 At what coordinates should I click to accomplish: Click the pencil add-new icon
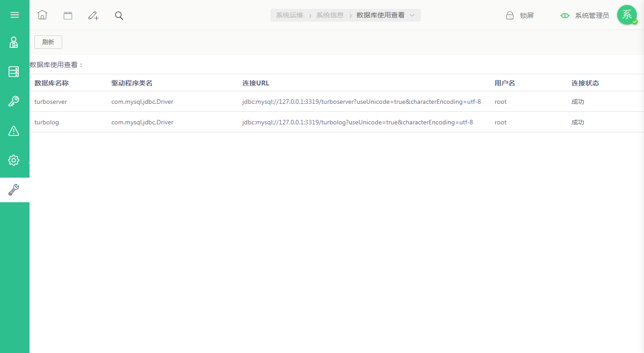click(93, 16)
